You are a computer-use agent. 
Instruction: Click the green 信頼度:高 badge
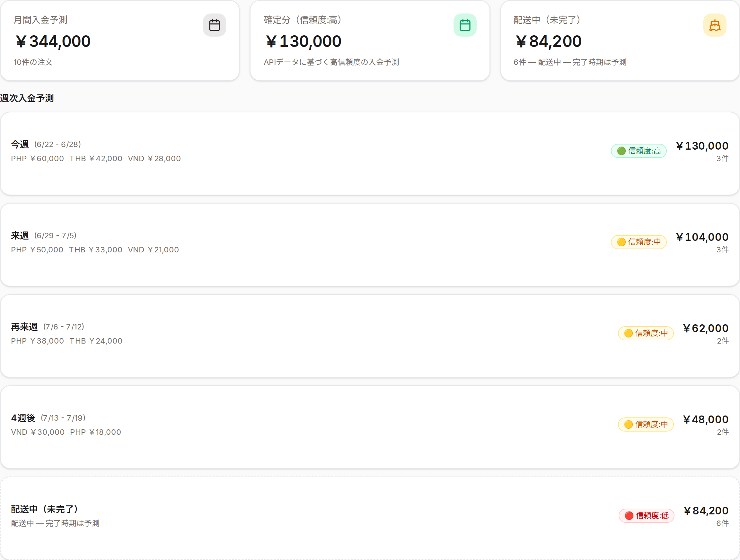(x=638, y=151)
